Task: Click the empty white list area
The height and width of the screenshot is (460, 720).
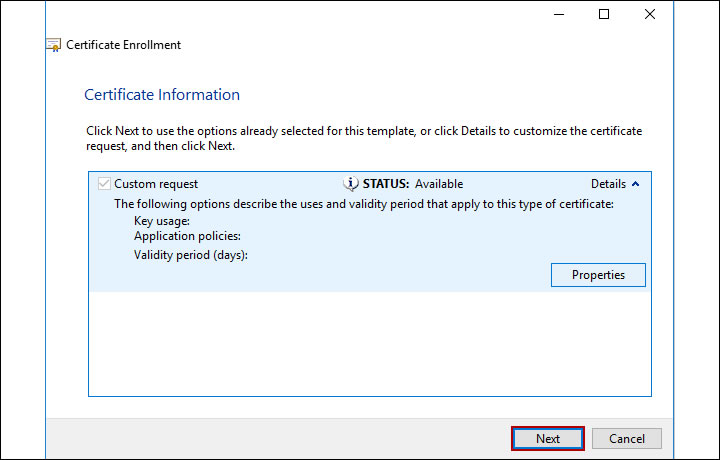Action: point(368,345)
